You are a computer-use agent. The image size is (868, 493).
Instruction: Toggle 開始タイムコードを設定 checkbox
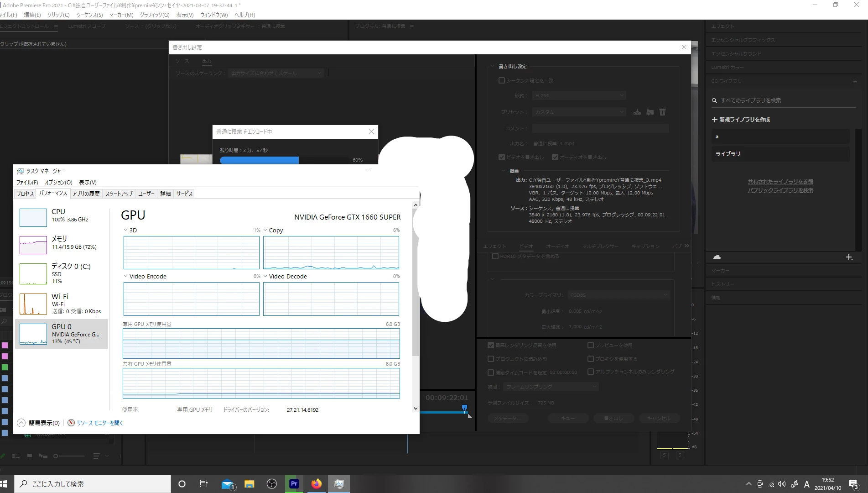click(491, 372)
